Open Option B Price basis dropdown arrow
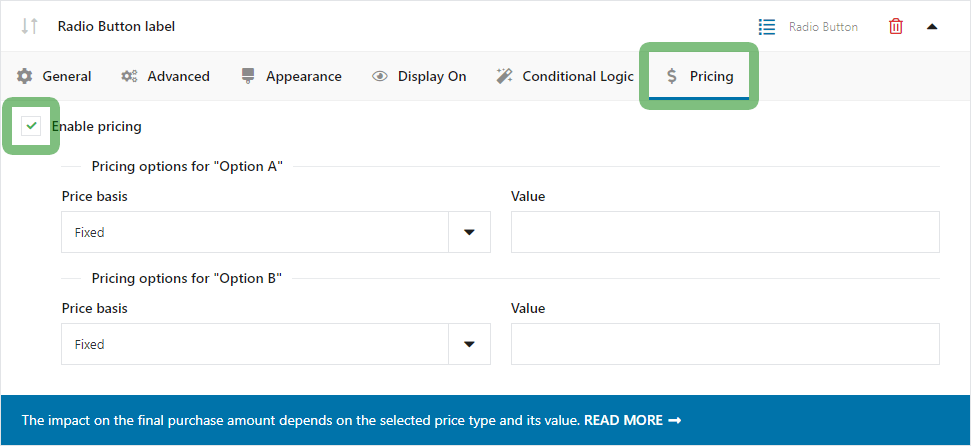This screenshot has width=971, height=446. (469, 344)
